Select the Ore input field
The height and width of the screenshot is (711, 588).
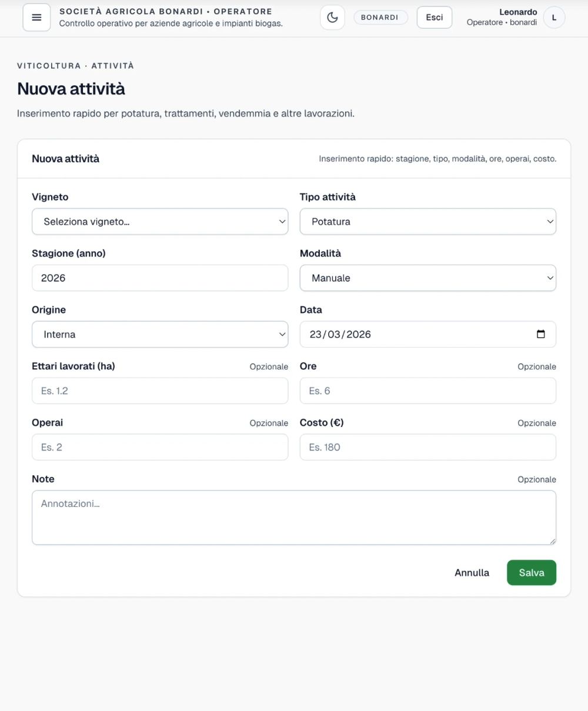[428, 390]
